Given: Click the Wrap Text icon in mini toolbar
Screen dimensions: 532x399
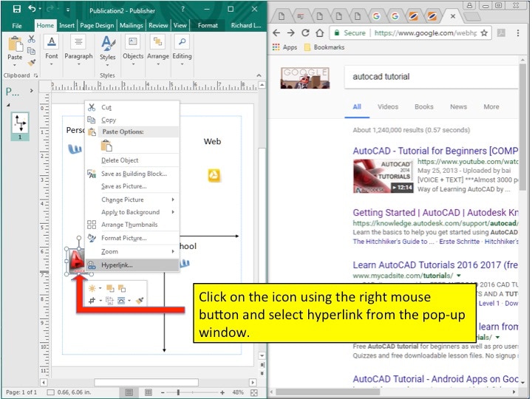Looking at the screenshot, I should tap(121, 301).
